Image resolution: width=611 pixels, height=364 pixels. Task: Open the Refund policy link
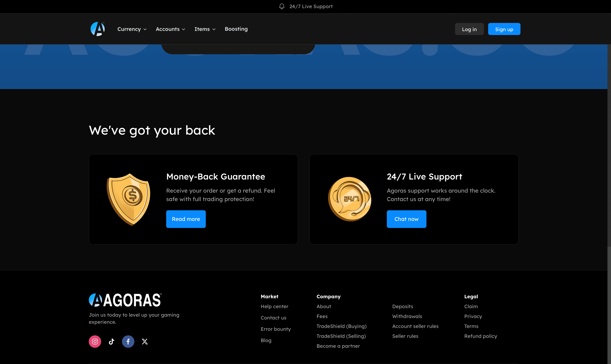click(x=481, y=336)
